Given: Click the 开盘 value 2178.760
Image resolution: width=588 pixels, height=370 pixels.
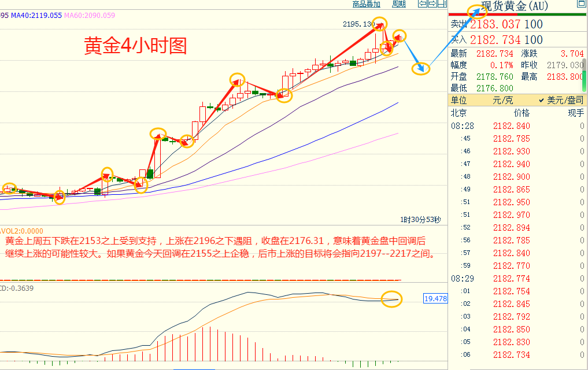Looking at the screenshot, I should [494, 77].
